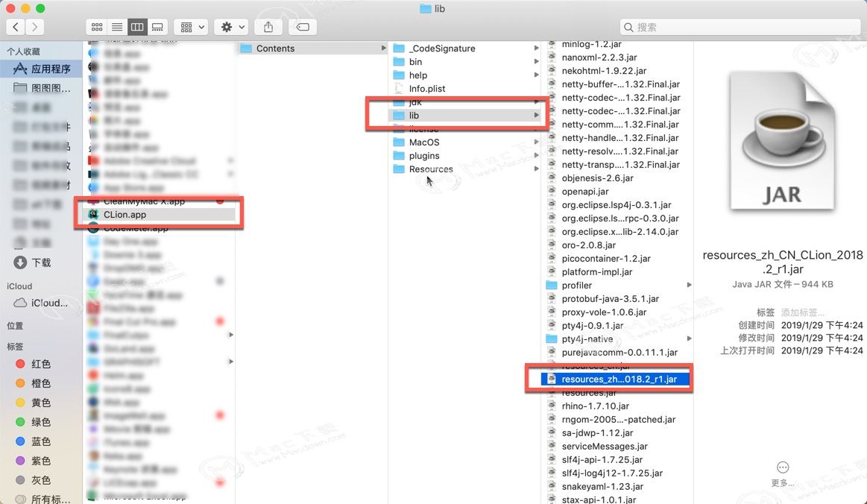This screenshot has width=867, height=504.
Task: Select nekohtml-1.9.22.jar file icon
Action: coord(551,70)
